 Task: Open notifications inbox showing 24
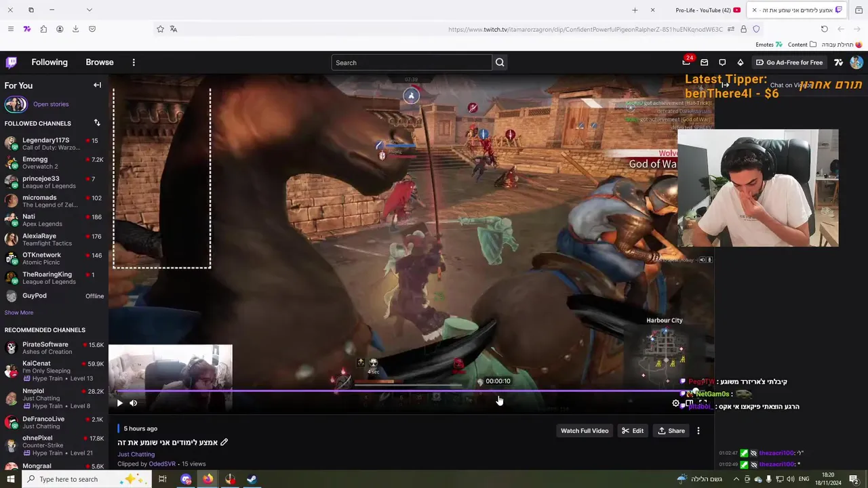point(686,62)
